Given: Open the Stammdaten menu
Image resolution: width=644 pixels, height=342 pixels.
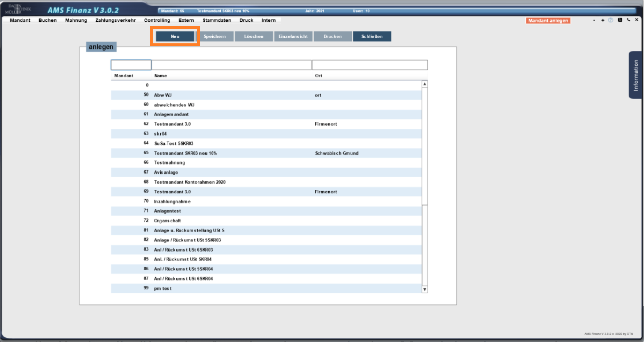Looking at the screenshot, I should tap(217, 20).
